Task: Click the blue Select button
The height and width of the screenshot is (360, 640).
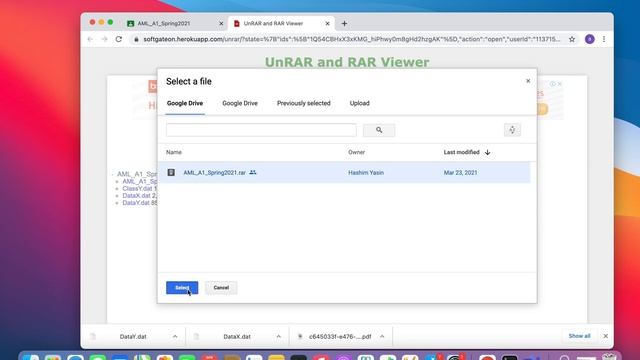Action: click(182, 288)
